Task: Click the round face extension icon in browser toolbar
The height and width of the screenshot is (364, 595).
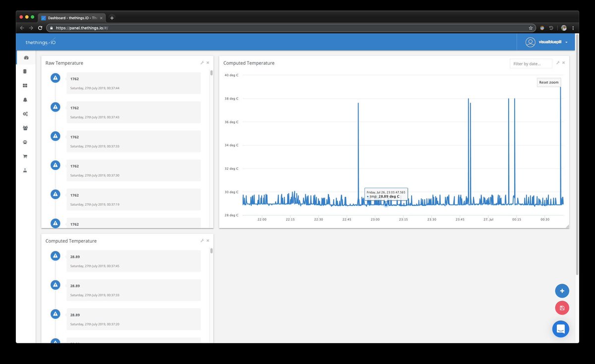Action: click(x=542, y=28)
